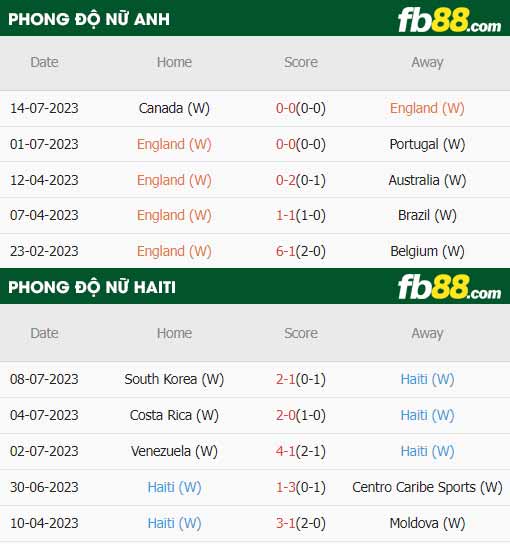Select the 08-07-2023 match date row
This screenshot has width=510, height=544.
pyautogui.click(x=255, y=379)
